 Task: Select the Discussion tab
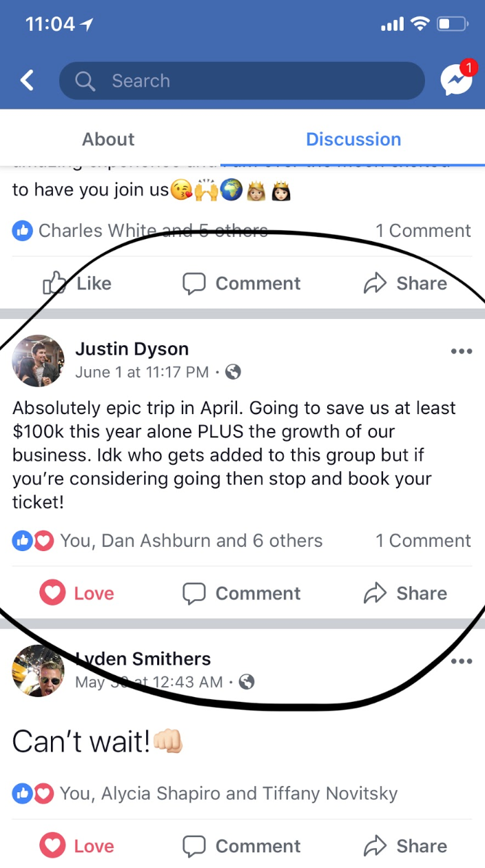[x=353, y=139]
